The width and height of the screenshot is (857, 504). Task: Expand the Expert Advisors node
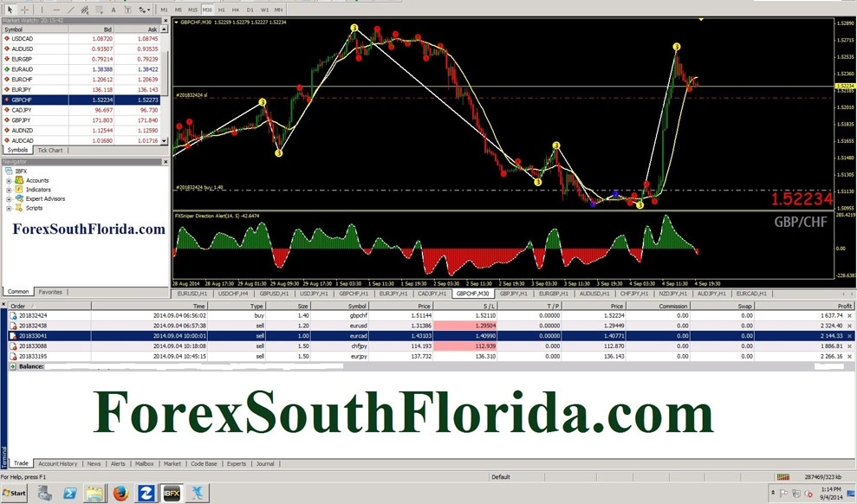(x=9, y=199)
